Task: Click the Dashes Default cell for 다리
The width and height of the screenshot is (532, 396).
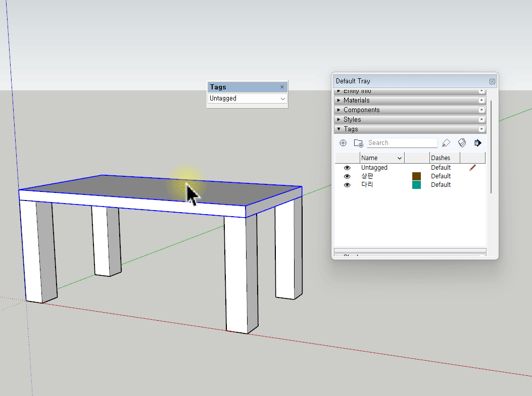Action: (441, 184)
